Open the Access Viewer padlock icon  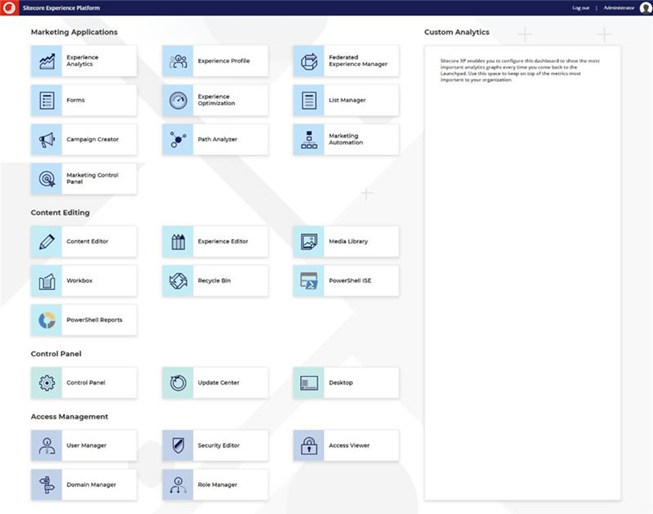click(x=309, y=446)
